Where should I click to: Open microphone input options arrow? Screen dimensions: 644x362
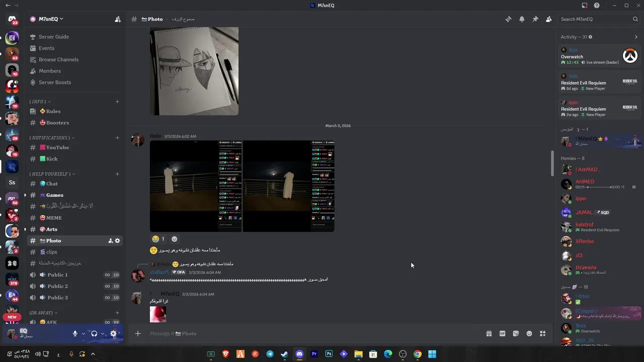pyautogui.click(x=84, y=333)
